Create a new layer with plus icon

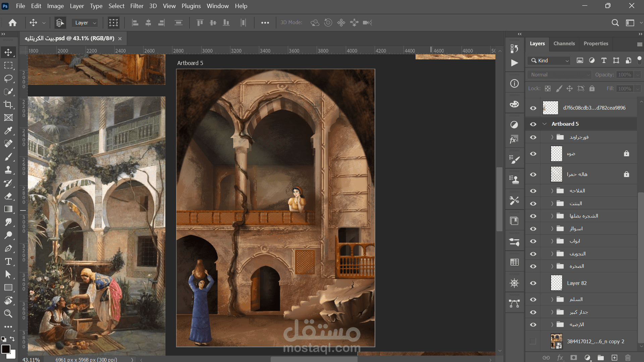(x=614, y=358)
